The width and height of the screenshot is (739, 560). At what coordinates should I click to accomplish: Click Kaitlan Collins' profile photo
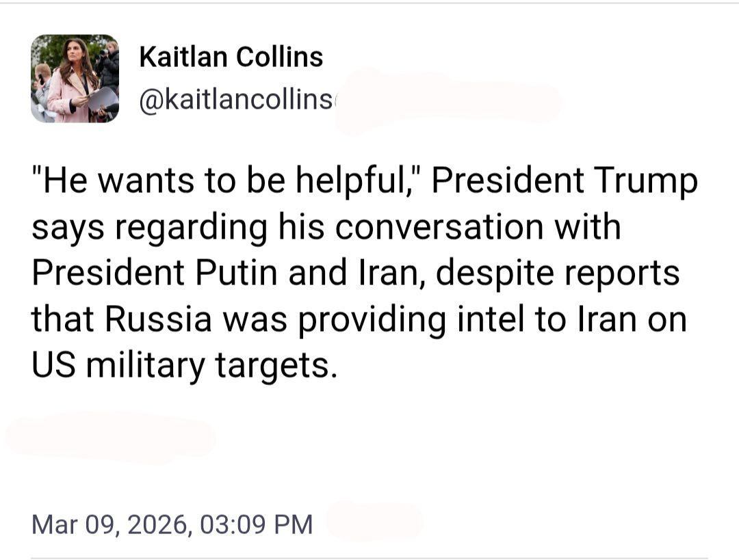pos(75,79)
